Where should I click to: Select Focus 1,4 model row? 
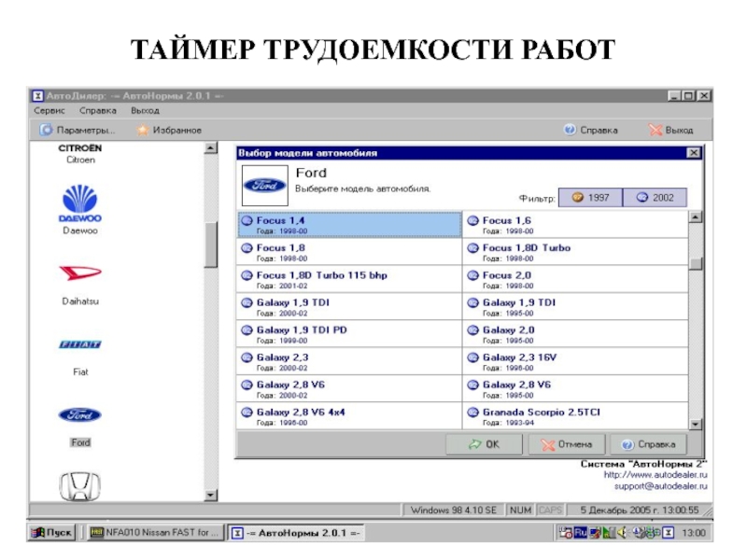point(349,225)
